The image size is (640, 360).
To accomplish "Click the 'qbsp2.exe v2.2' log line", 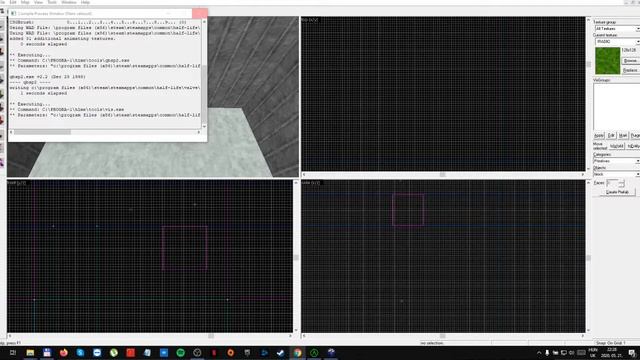I will click(47, 77).
